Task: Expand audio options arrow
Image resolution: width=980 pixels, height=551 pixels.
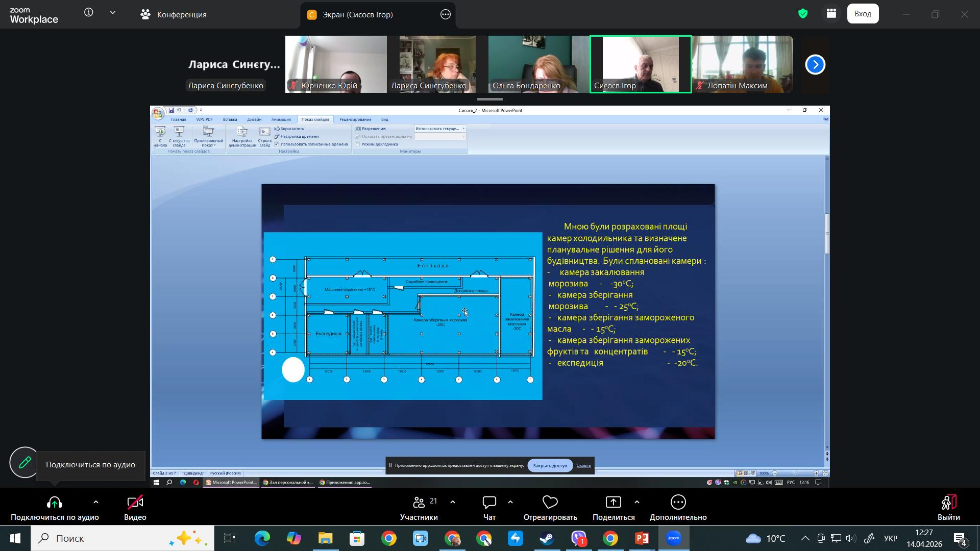Action: click(x=95, y=502)
